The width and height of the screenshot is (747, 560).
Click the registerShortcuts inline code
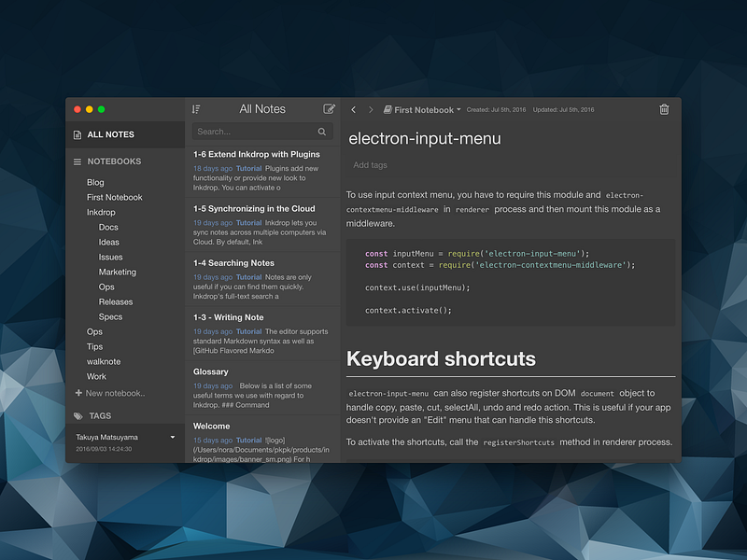click(x=519, y=442)
